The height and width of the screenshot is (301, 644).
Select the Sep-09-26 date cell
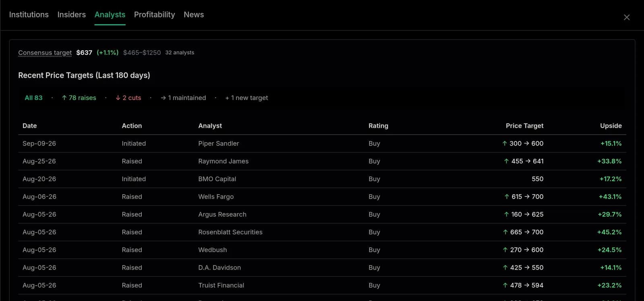click(39, 143)
